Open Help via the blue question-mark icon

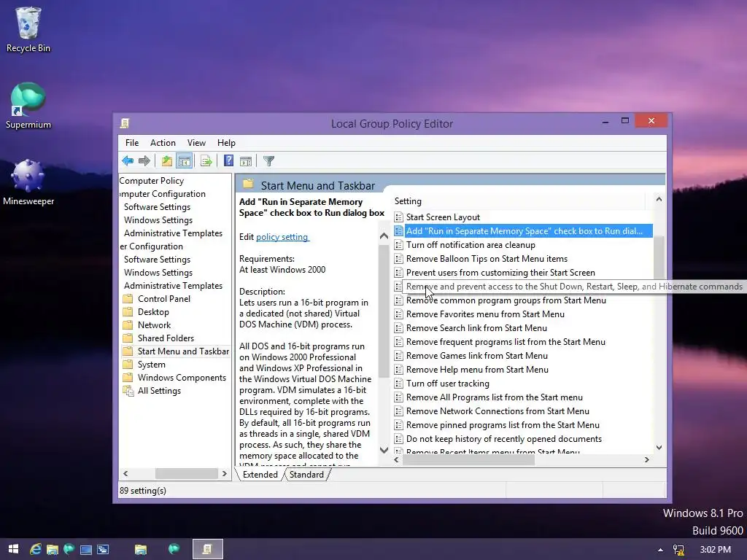[228, 161]
